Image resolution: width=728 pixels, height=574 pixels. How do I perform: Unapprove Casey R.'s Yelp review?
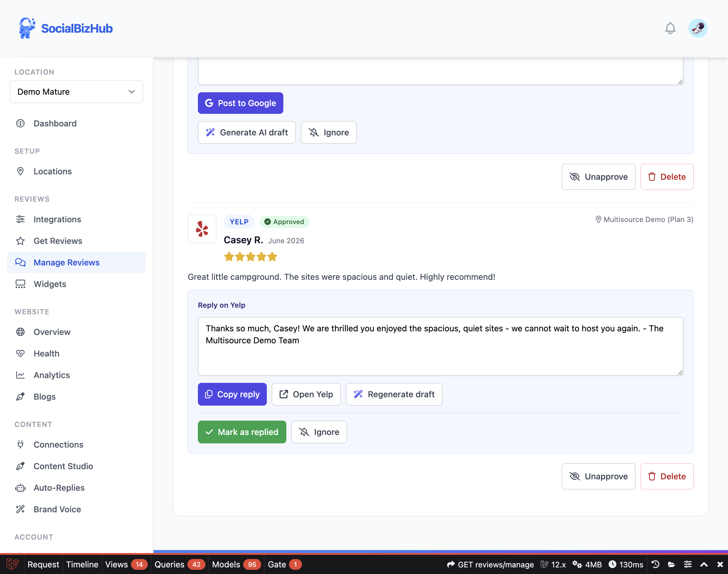click(598, 477)
